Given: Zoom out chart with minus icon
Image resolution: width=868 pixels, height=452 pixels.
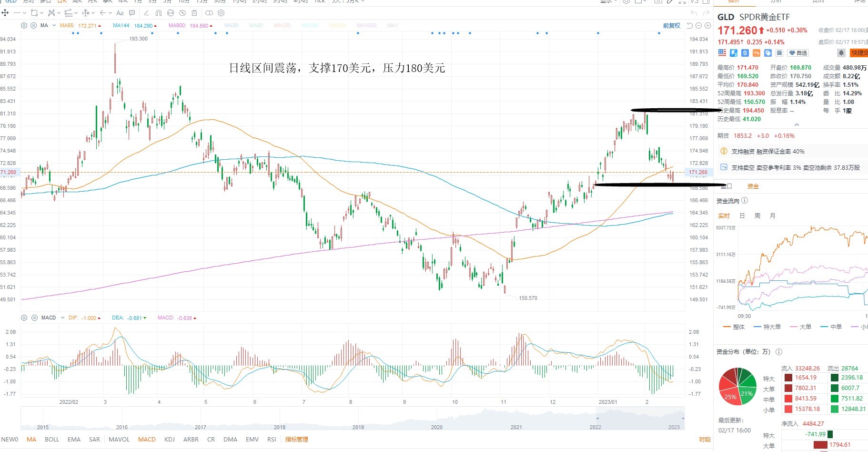Looking at the screenshot, I should click(x=698, y=25).
